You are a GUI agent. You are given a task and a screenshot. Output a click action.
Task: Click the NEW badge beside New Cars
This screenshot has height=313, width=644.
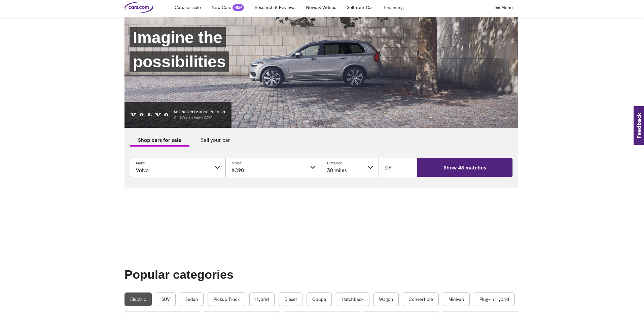[x=238, y=7]
